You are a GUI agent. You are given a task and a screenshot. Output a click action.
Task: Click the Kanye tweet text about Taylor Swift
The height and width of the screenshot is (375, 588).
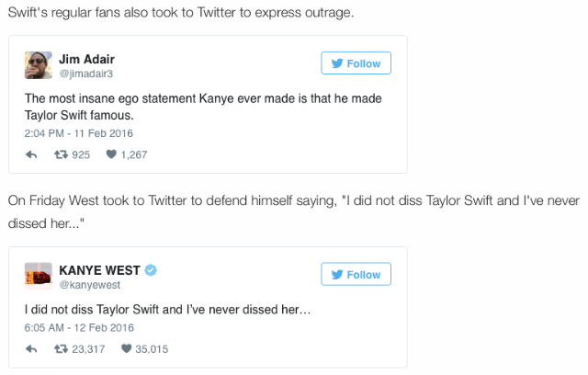coord(167,310)
